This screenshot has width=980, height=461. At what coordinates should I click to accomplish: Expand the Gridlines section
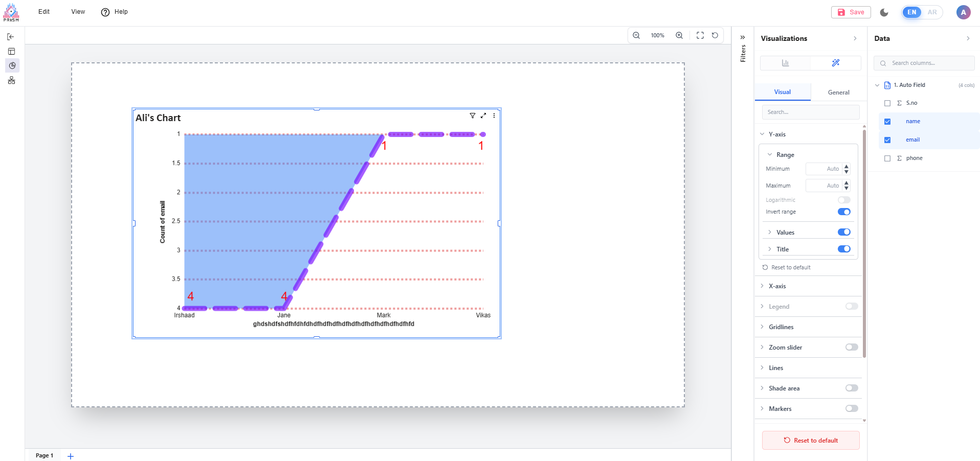(x=781, y=327)
